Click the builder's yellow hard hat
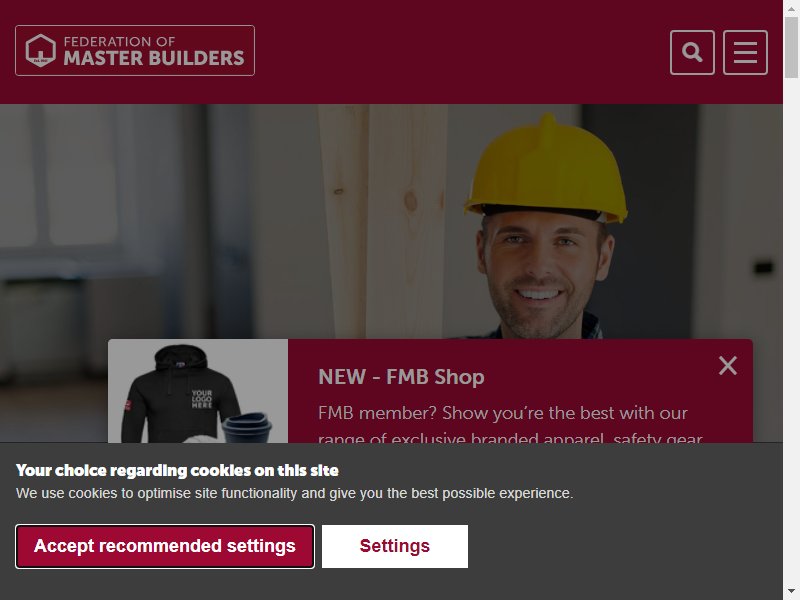Screen dimensions: 800x600 (x=546, y=168)
